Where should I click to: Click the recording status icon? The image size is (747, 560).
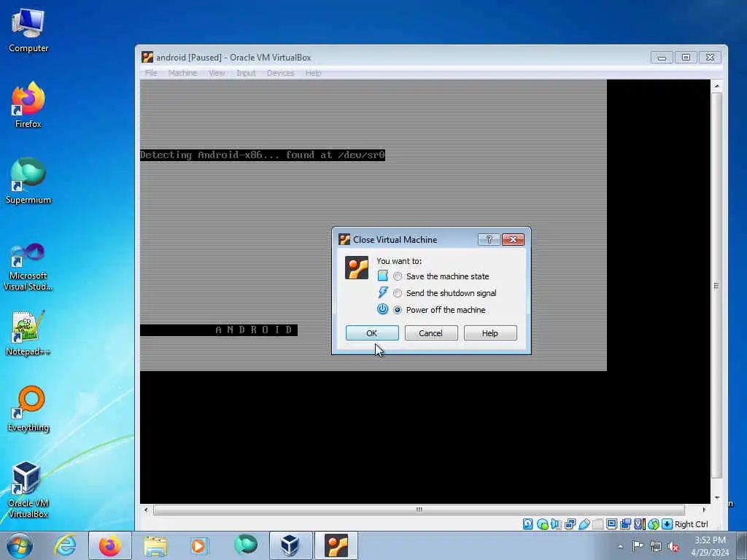625,524
